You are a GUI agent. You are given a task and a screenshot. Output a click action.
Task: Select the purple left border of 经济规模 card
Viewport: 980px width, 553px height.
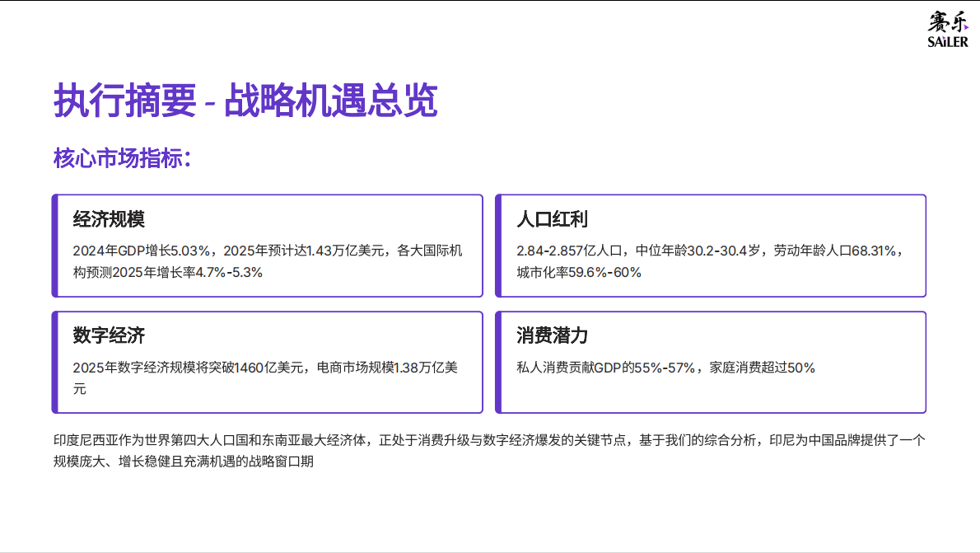(54, 245)
